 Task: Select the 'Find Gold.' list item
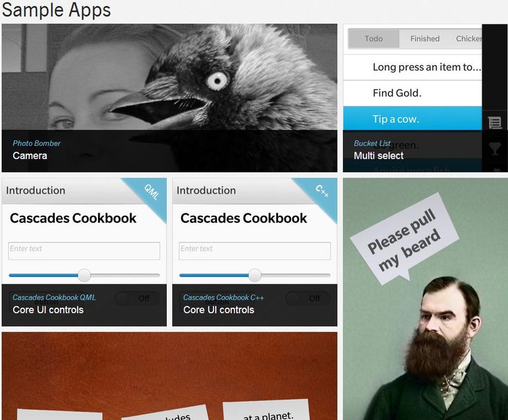coord(412,93)
